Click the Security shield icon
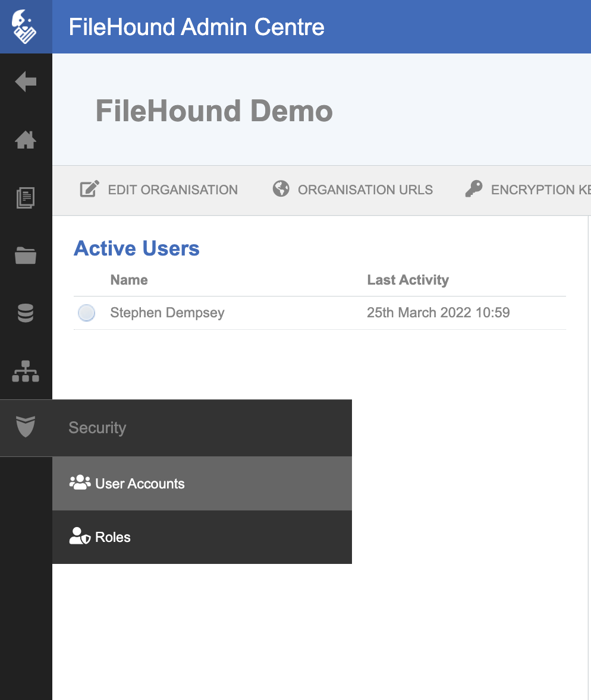The height and width of the screenshot is (700, 591). pyautogui.click(x=26, y=427)
